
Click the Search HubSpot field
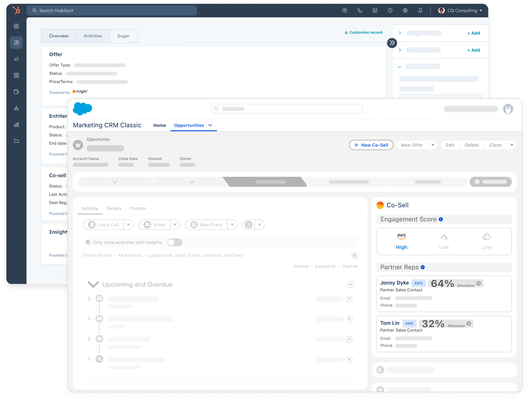(x=111, y=10)
